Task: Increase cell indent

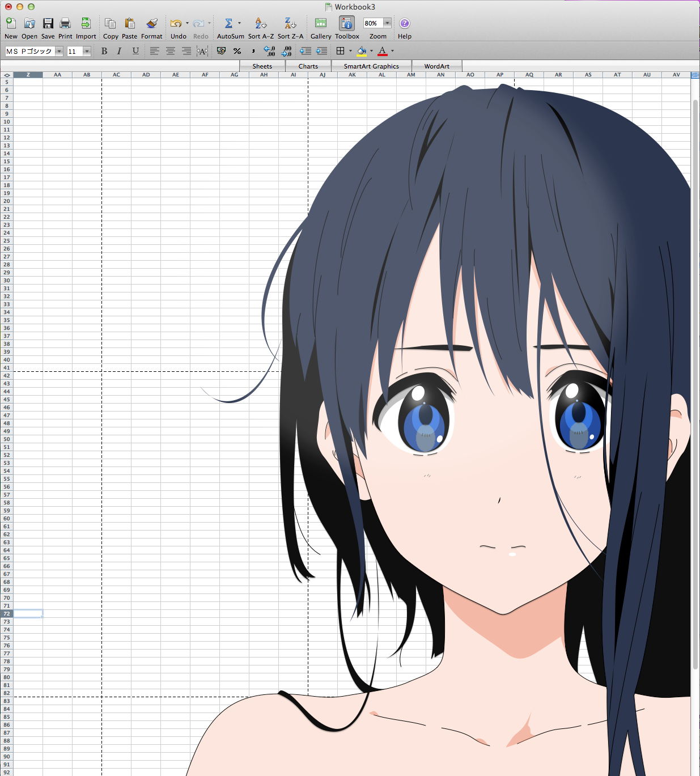Action: point(321,51)
